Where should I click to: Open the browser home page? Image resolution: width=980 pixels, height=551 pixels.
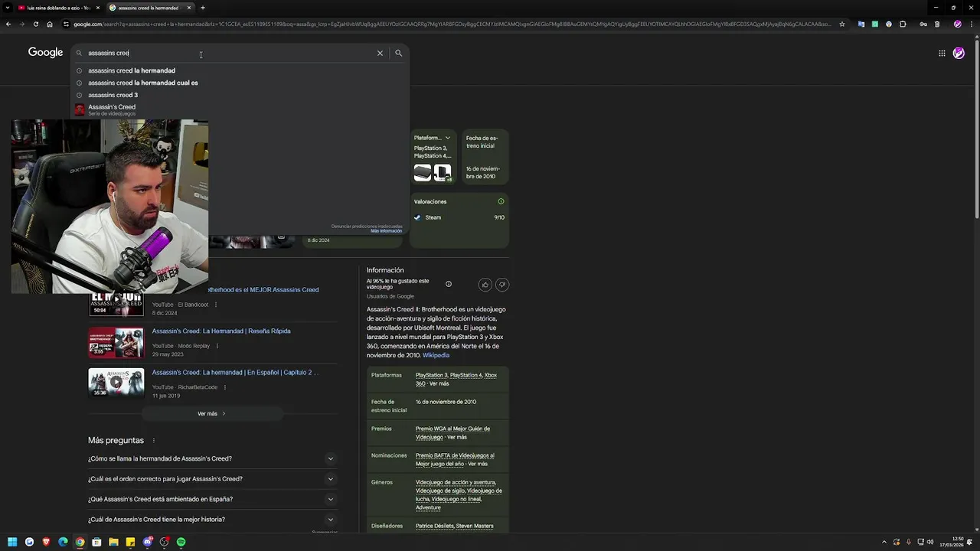click(x=49, y=24)
